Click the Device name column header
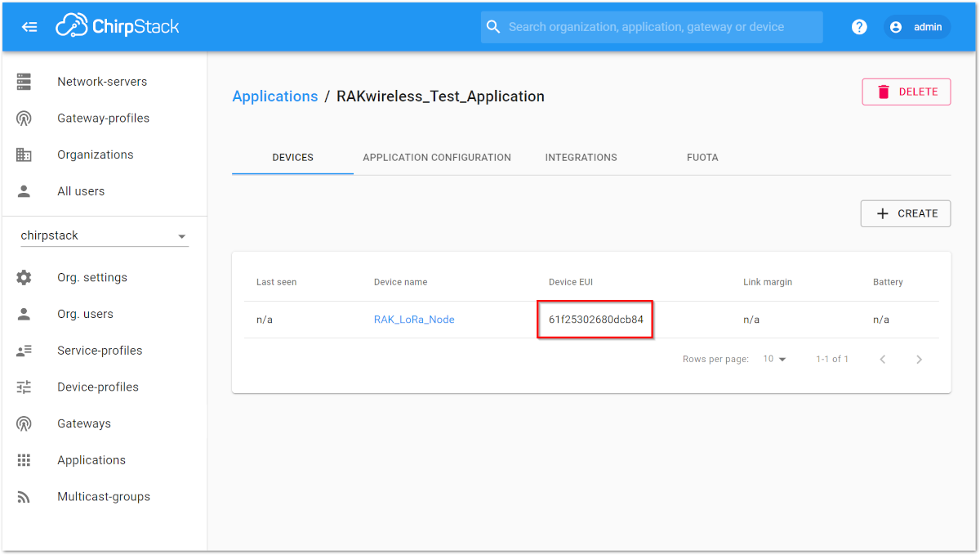The height and width of the screenshot is (555, 980). [x=401, y=282]
